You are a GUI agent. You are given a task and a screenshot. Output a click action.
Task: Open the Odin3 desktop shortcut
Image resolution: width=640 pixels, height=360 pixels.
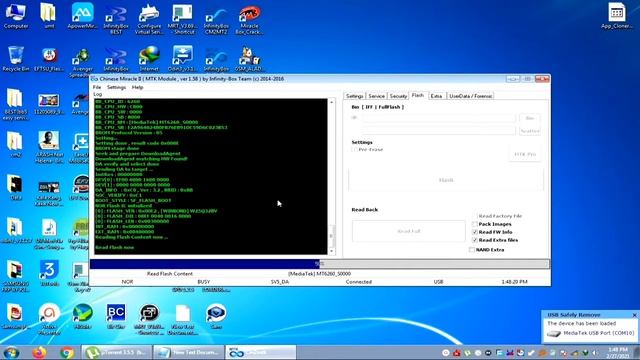pyautogui.click(x=182, y=58)
